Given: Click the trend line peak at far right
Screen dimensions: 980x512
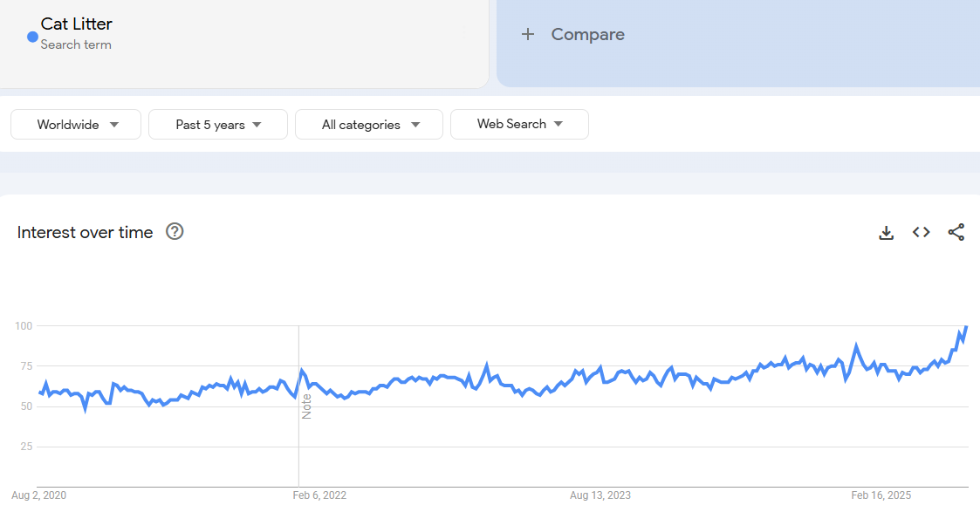Looking at the screenshot, I should tap(966, 327).
